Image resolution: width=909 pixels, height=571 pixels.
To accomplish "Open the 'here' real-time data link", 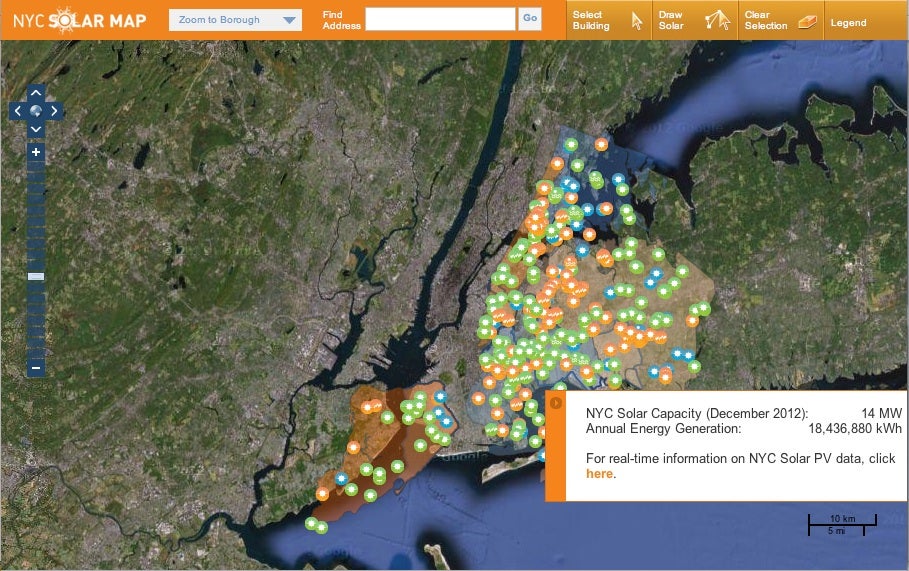I will [598, 473].
